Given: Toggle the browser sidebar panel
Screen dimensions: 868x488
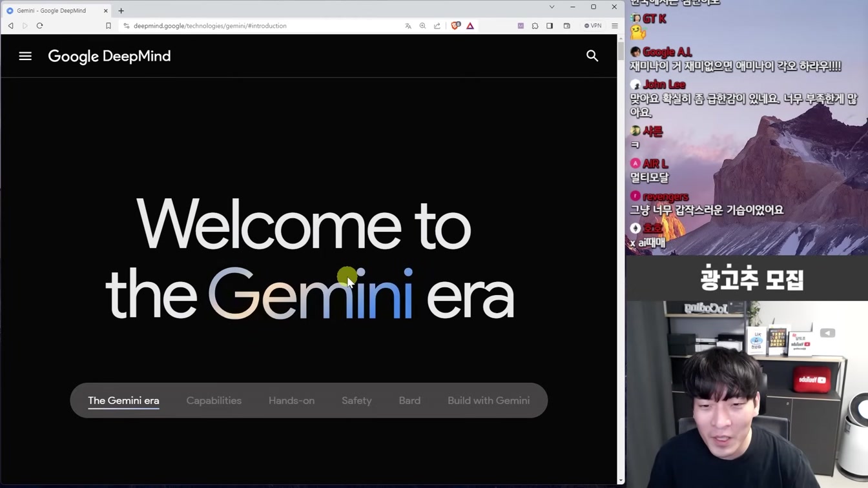Looking at the screenshot, I should click(x=550, y=26).
